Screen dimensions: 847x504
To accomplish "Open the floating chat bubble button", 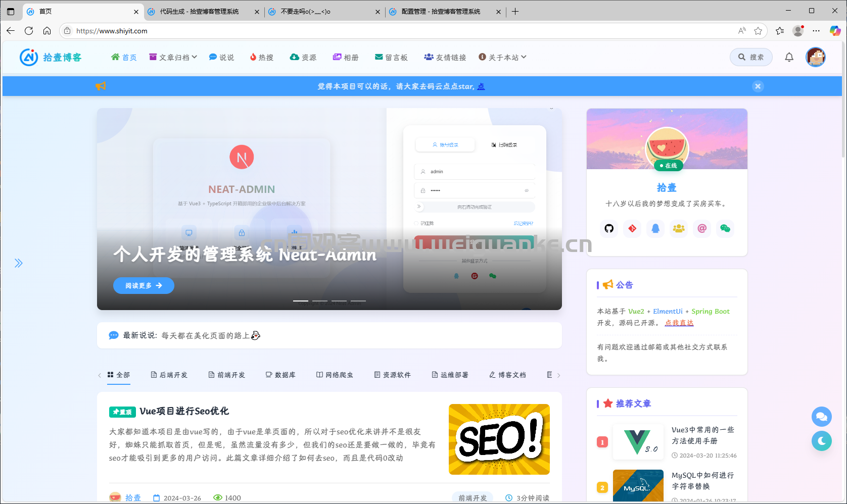I will pyautogui.click(x=822, y=417).
